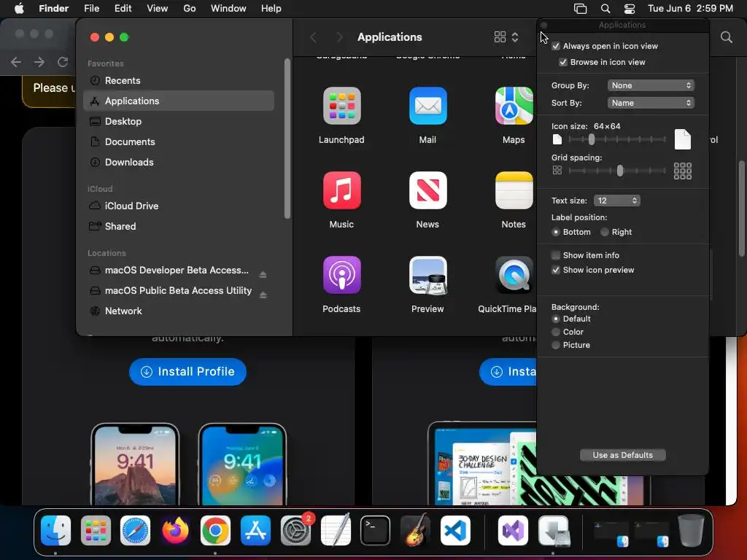The height and width of the screenshot is (560, 747).
Task: Open the Text size dropdown
Action: pyautogui.click(x=617, y=201)
